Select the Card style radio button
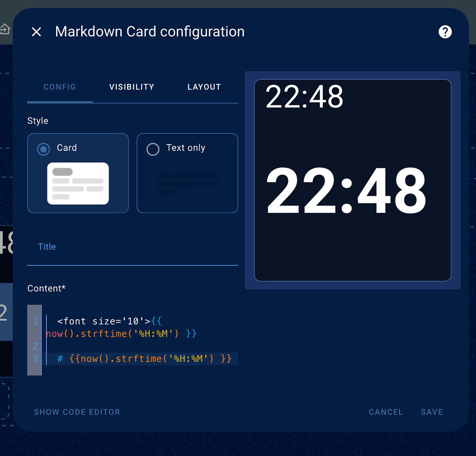 tap(43, 149)
